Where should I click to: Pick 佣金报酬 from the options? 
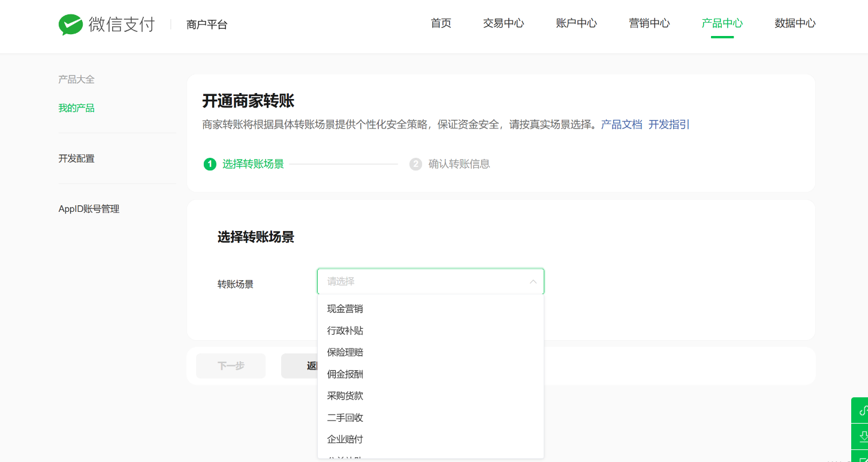[345, 374]
